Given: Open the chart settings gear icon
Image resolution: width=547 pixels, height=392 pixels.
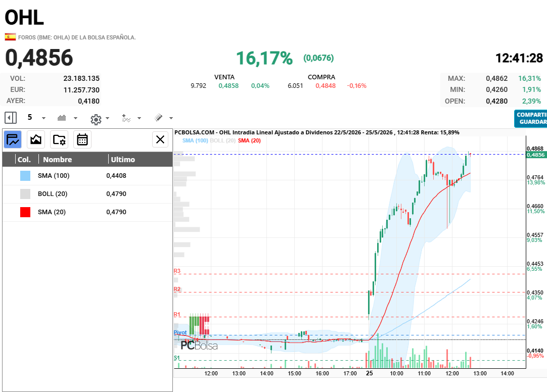Looking at the screenshot, I should click(x=96, y=120).
